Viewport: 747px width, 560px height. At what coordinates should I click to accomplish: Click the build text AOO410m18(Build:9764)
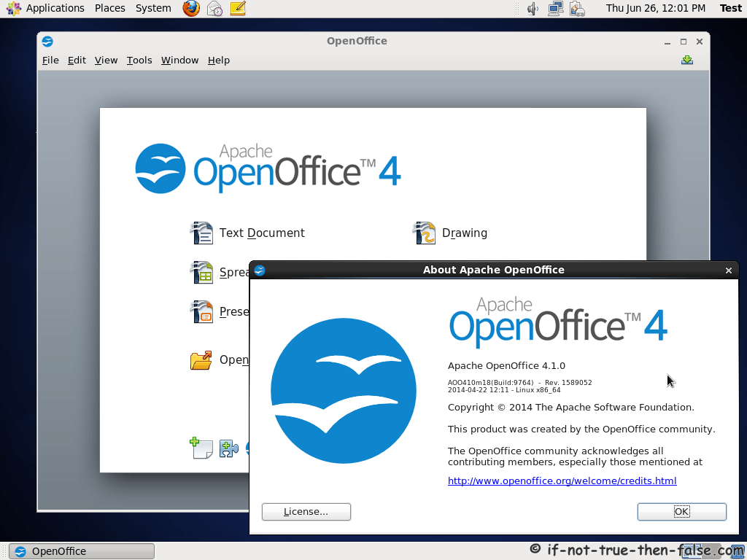click(491, 382)
